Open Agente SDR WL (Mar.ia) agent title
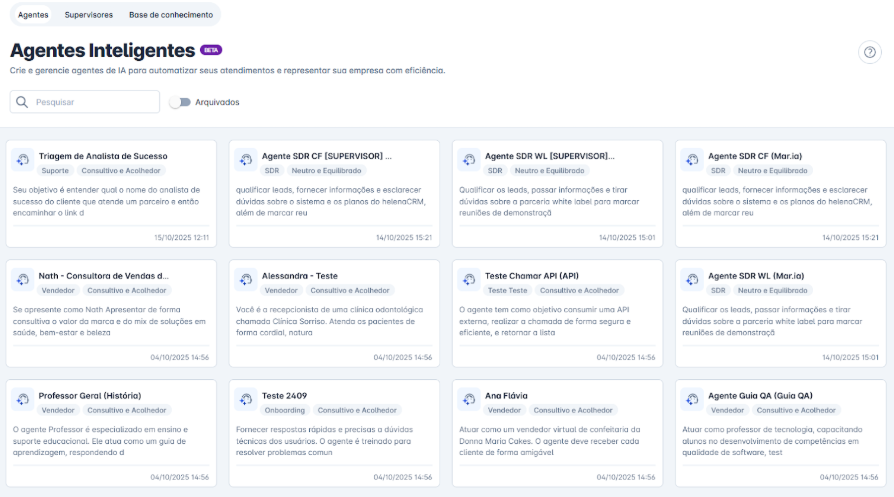The image size is (894, 497). (756, 276)
